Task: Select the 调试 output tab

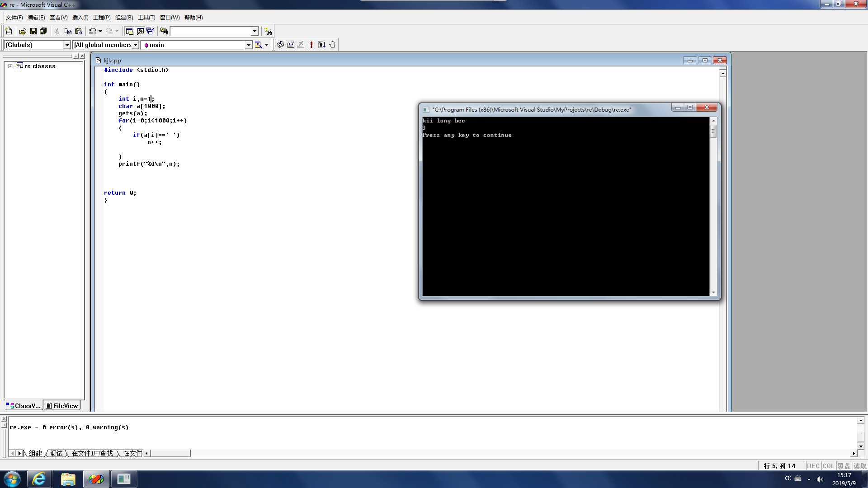Action: (x=56, y=453)
